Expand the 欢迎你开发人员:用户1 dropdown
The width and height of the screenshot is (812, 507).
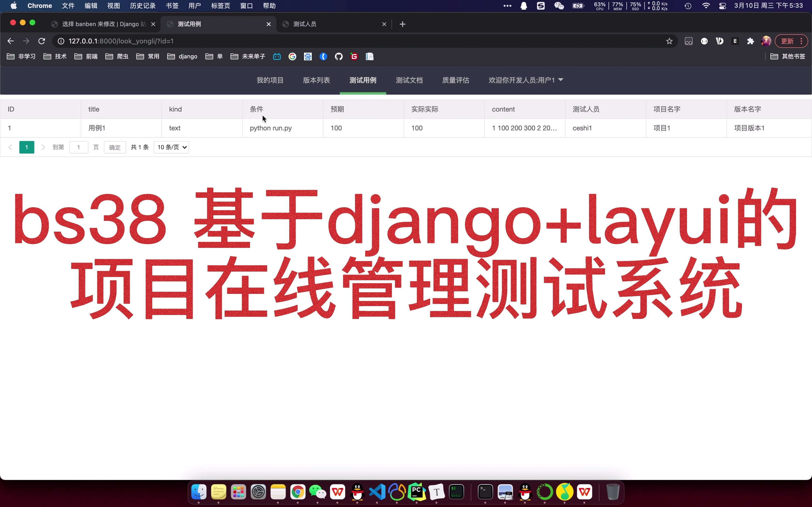click(525, 80)
